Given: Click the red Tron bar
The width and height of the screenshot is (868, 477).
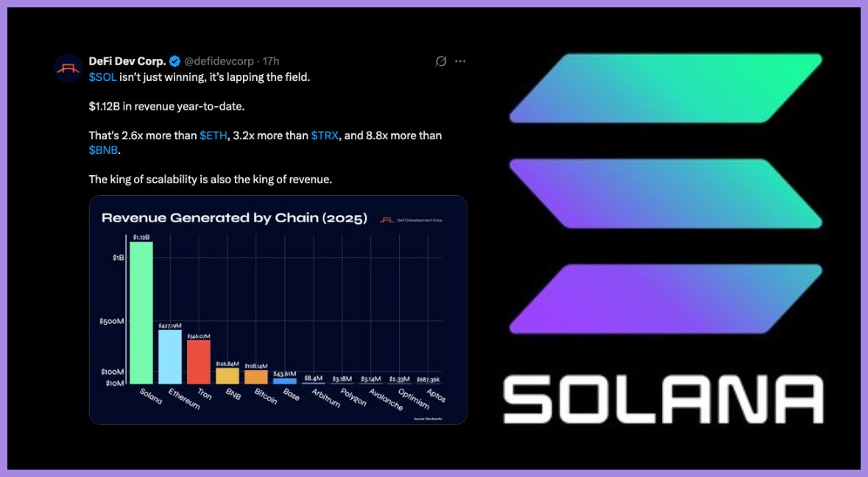Looking at the screenshot, I should click(x=199, y=362).
